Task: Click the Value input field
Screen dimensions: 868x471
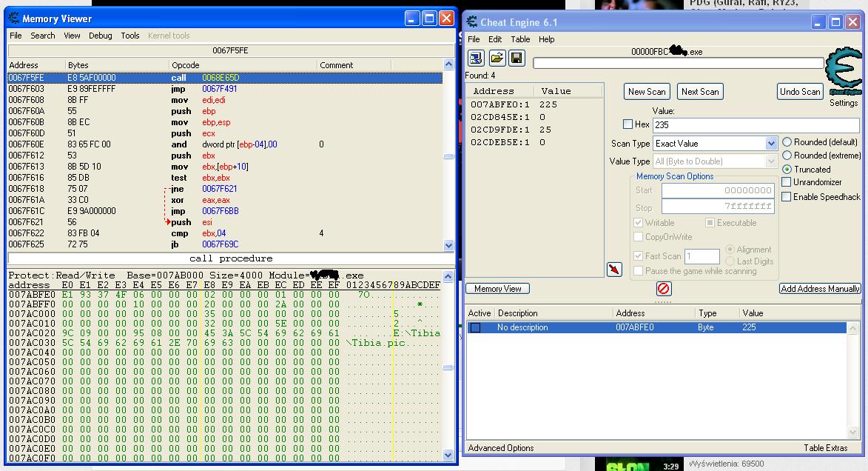Action: click(x=755, y=125)
